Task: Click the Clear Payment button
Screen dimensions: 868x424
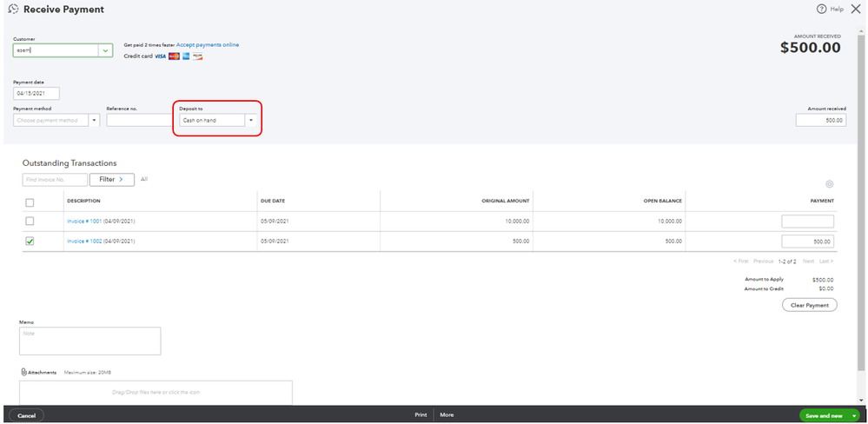Action: click(809, 305)
